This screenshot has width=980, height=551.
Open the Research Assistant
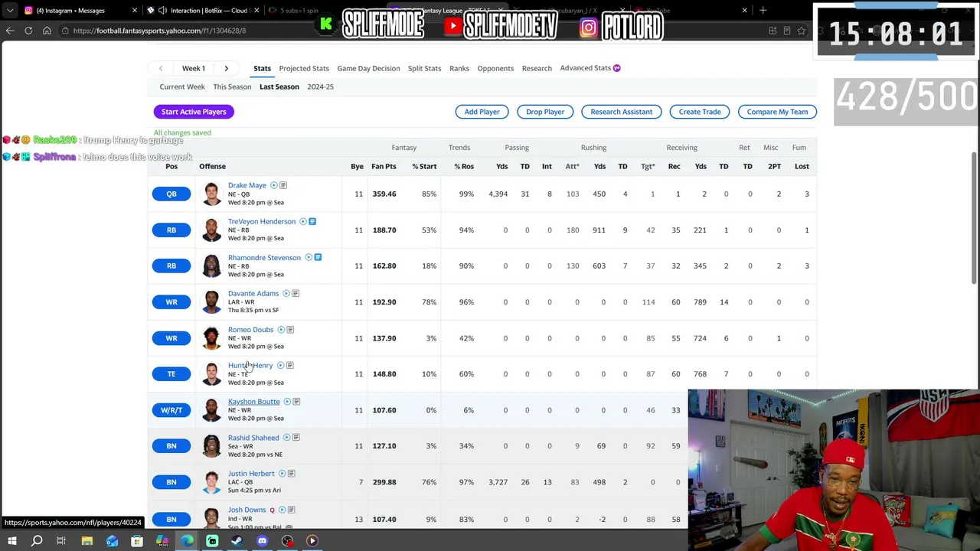pos(621,112)
